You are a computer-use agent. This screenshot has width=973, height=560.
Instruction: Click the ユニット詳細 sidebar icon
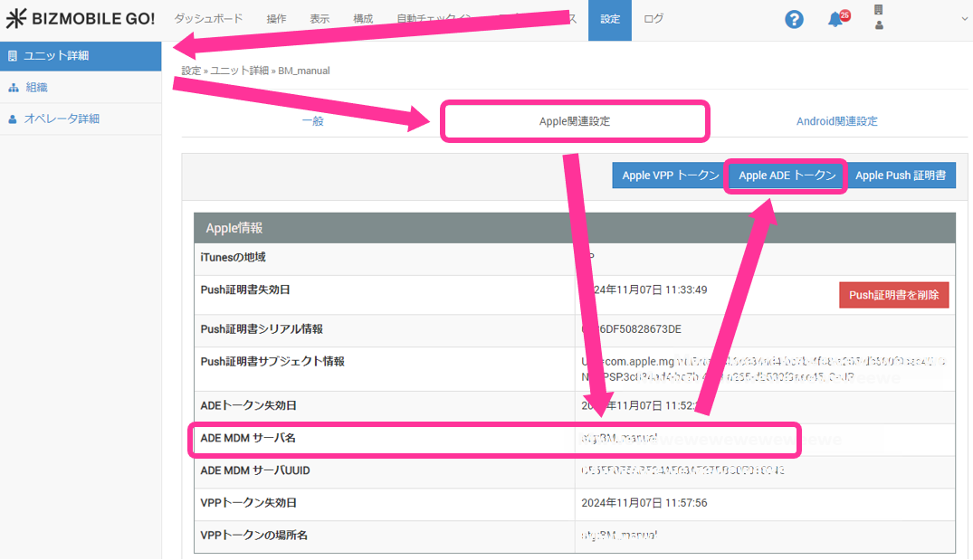(x=13, y=56)
